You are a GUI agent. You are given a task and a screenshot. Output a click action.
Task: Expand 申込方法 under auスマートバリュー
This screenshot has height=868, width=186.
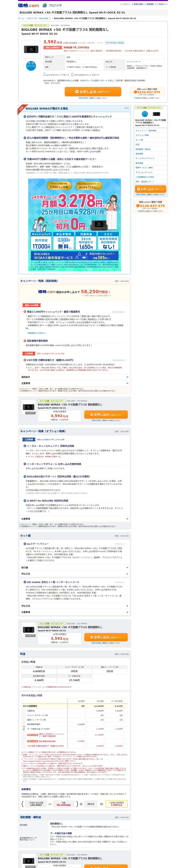[75, 574]
